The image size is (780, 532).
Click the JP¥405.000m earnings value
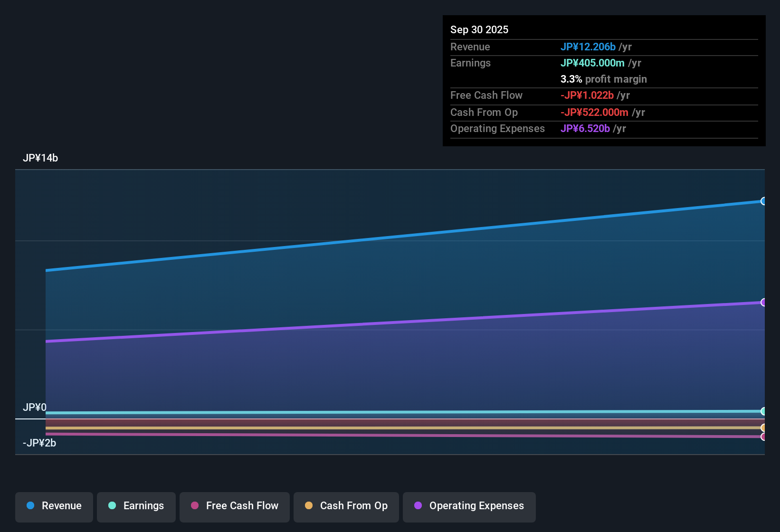[592, 63]
